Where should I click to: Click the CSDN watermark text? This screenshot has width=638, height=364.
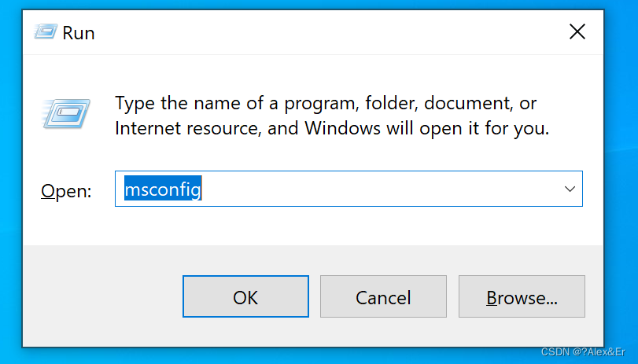point(583,352)
